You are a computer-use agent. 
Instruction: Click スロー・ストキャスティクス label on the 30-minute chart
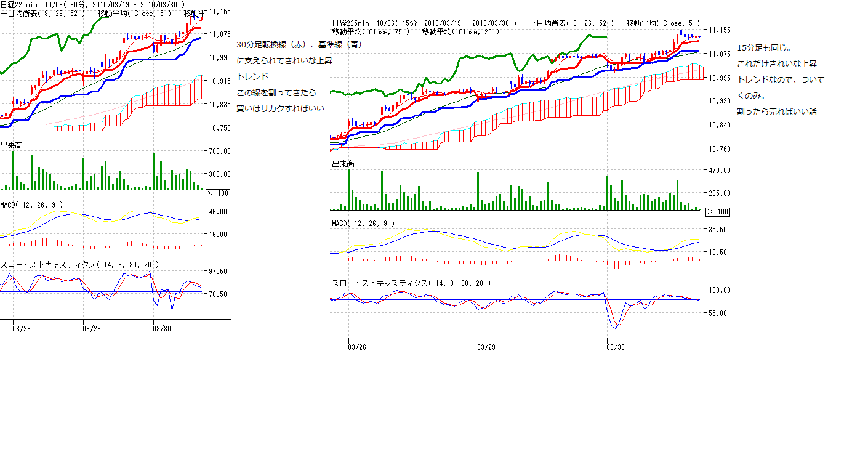pos(80,264)
